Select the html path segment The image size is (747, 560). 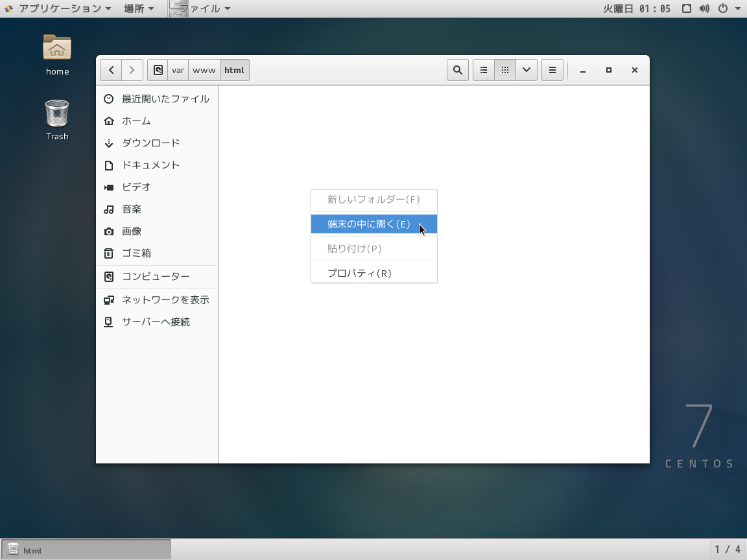[234, 70]
